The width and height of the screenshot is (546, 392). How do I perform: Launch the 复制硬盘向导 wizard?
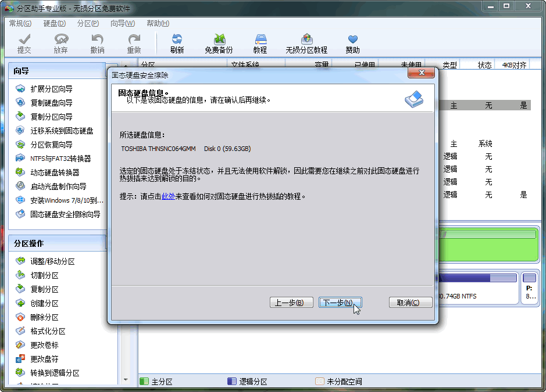coord(45,103)
